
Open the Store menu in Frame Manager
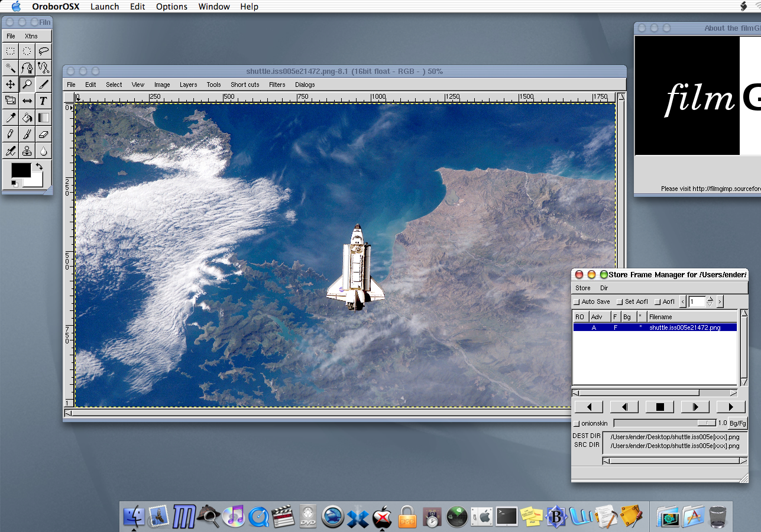pos(583,288)
